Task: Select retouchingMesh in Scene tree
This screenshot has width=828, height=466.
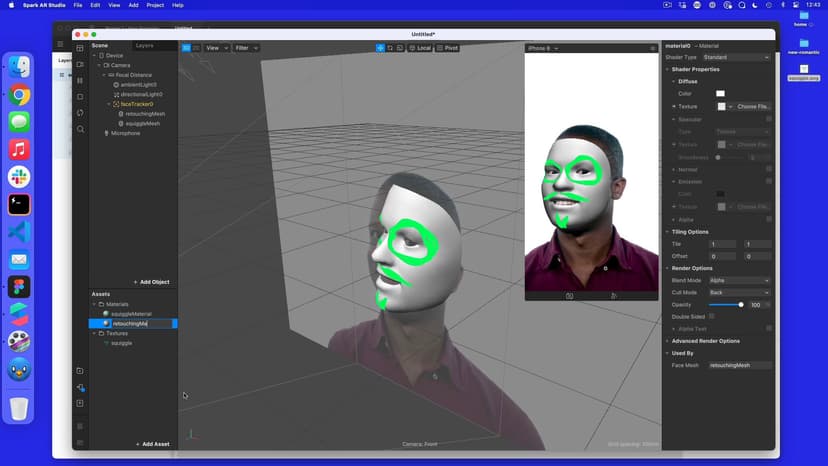Action: tap(145, 114)
